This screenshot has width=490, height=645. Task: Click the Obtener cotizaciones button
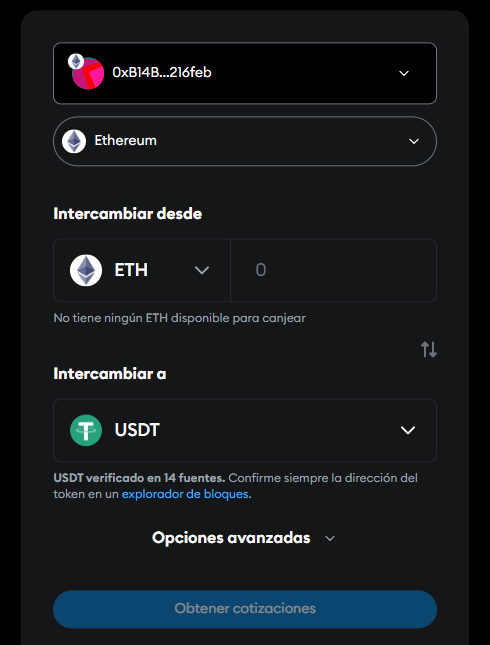(245, 609)
